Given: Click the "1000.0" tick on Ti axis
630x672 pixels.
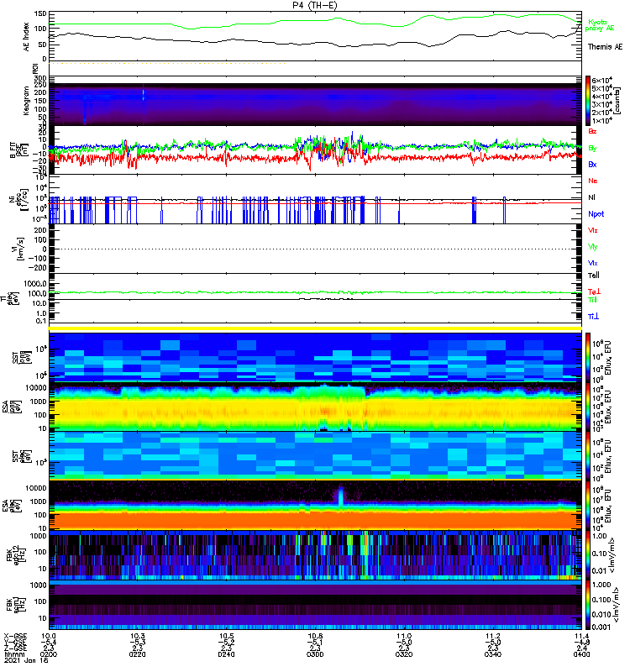Looking at the screenshot, I should 35,284.
